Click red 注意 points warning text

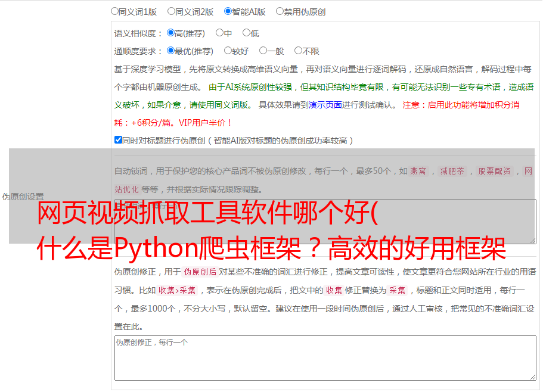pos(317,114)
